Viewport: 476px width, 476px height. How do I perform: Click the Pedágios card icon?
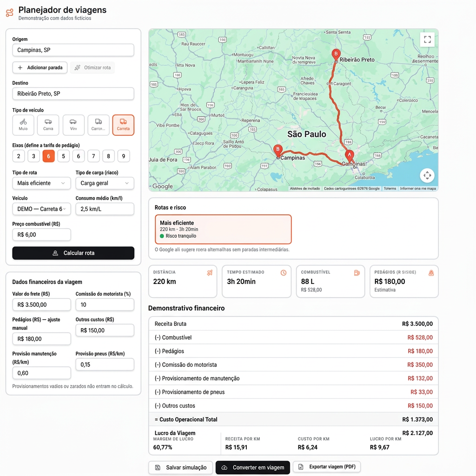[x=431, y=272]
